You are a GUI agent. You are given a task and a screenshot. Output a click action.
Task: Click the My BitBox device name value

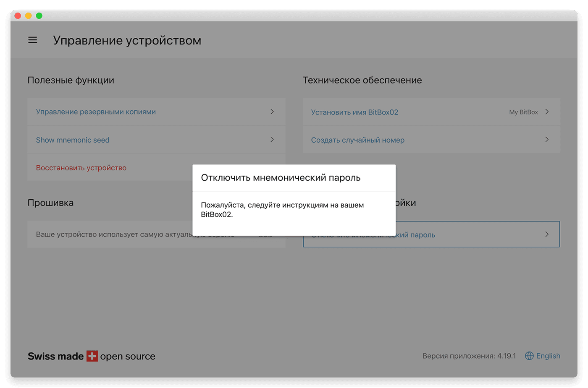click(x=523, y=112)
